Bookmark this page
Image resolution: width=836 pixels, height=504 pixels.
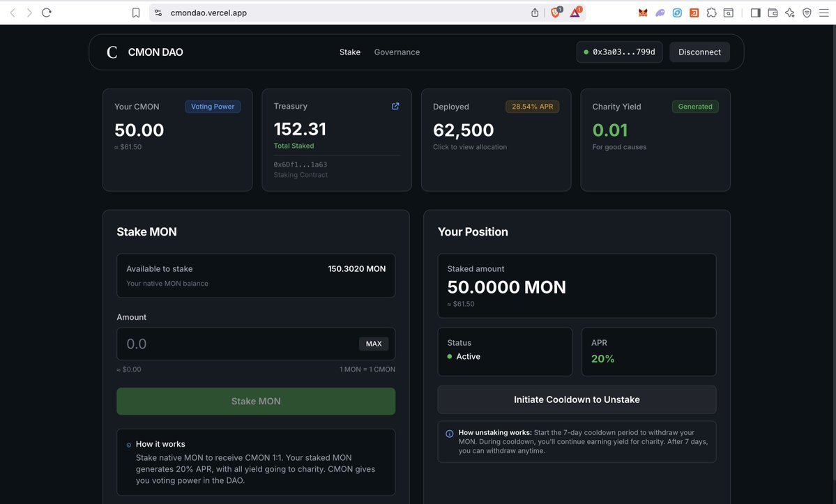[x=136, y=13]
